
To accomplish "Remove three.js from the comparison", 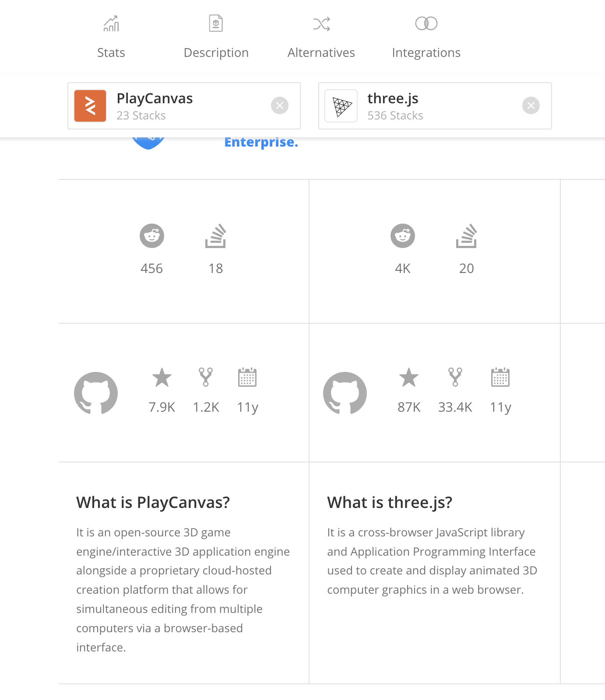I will (531, 105).
